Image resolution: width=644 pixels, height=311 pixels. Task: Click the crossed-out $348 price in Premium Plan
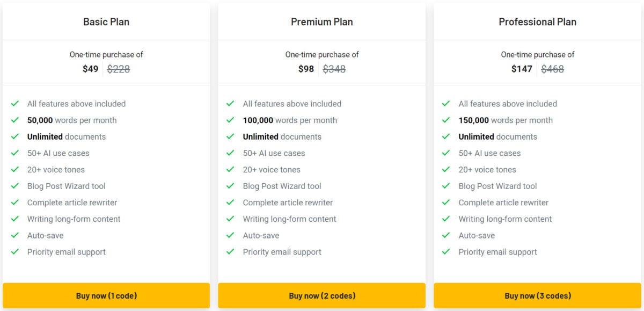[x=335, y=69]
